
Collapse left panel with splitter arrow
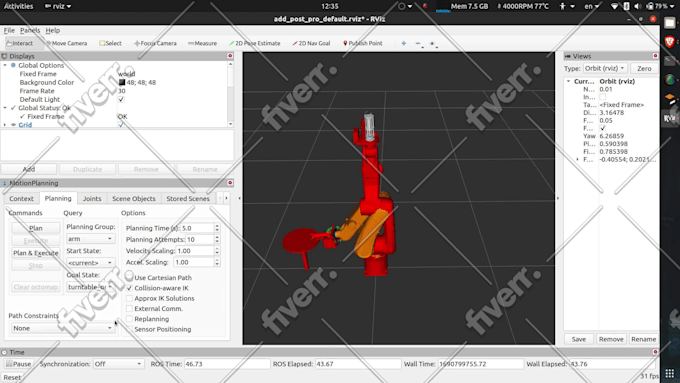click(239, 198)
